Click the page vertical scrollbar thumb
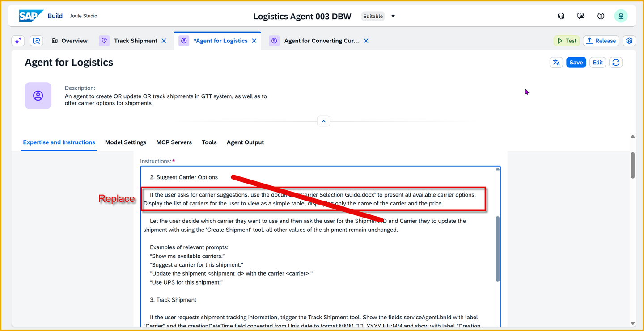 633,165
